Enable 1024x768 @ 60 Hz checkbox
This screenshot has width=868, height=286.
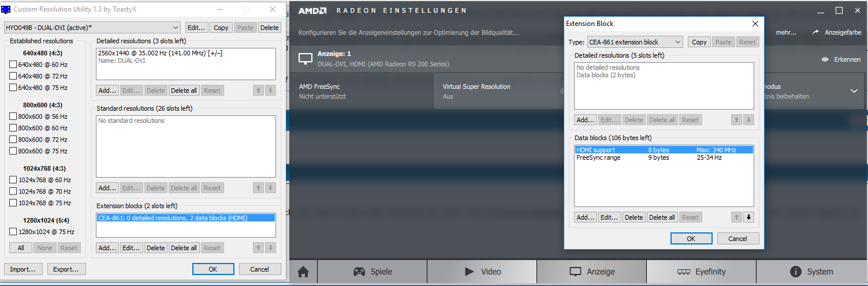point(13,180)
